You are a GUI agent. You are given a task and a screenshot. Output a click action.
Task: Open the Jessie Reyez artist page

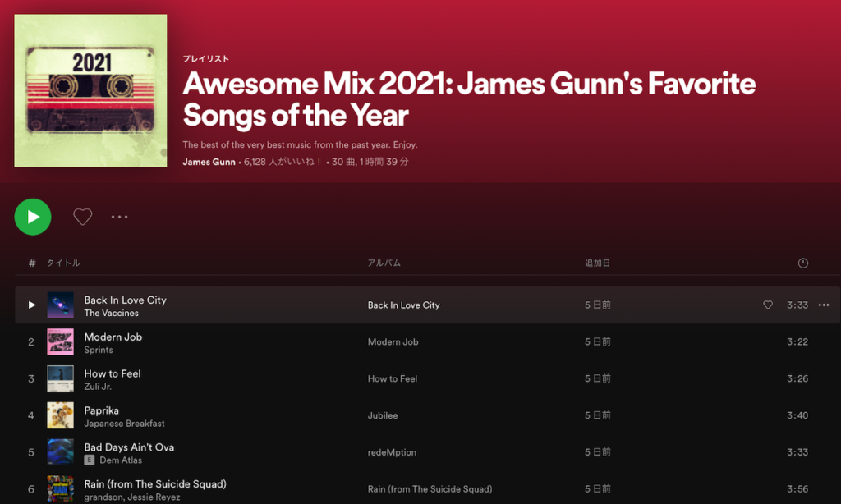154,497
